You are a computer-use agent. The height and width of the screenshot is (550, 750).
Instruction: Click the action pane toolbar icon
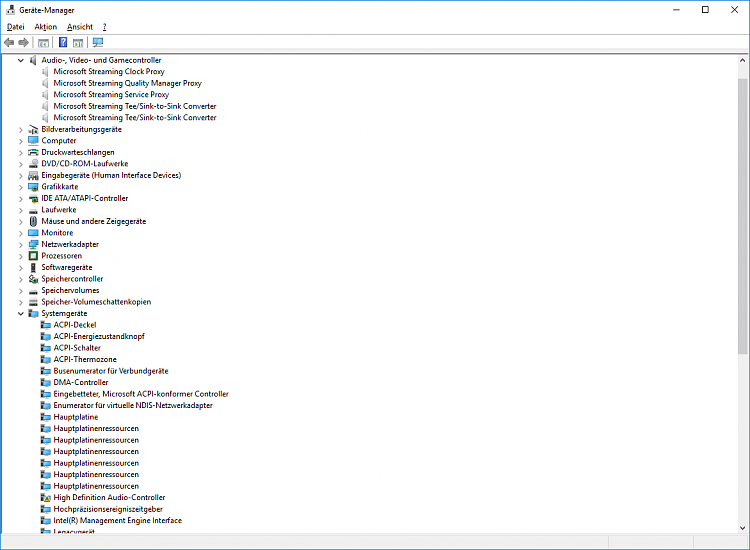(x=78, y=43)
